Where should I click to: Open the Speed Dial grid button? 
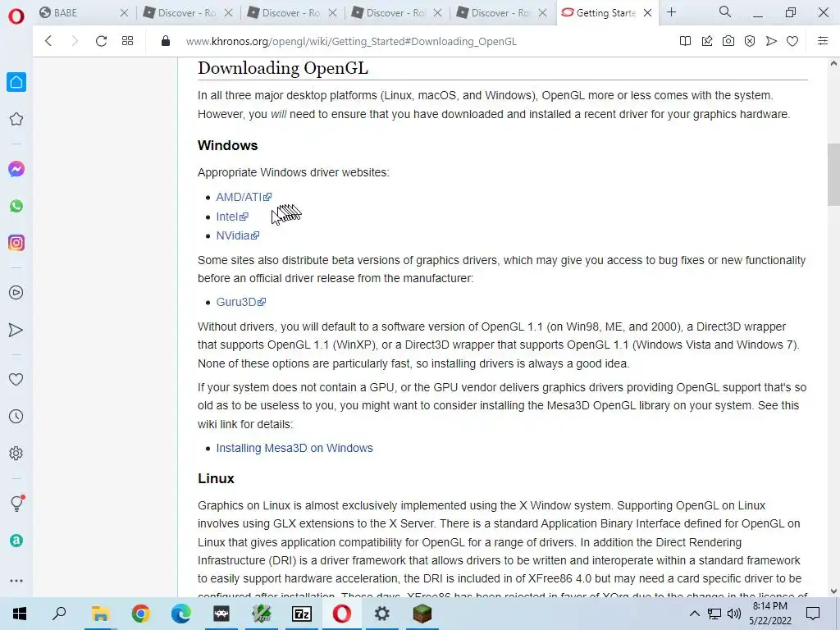(127, 41)
